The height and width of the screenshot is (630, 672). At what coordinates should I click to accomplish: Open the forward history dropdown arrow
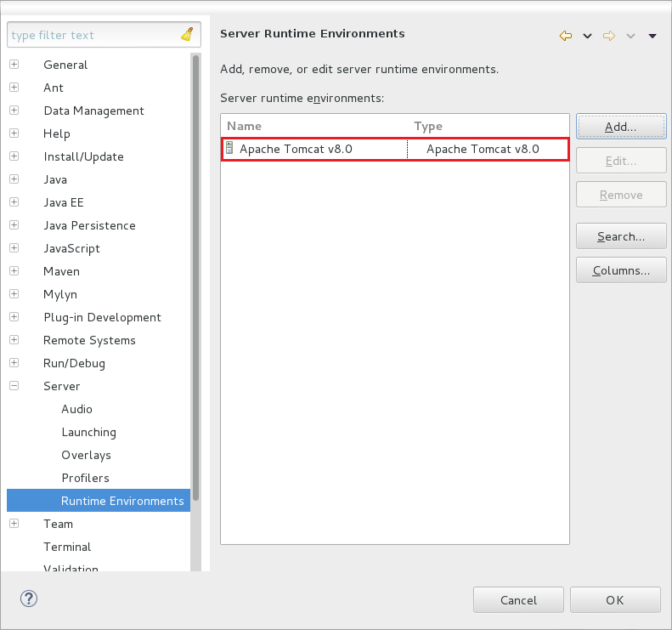click(x=630, y=36)
